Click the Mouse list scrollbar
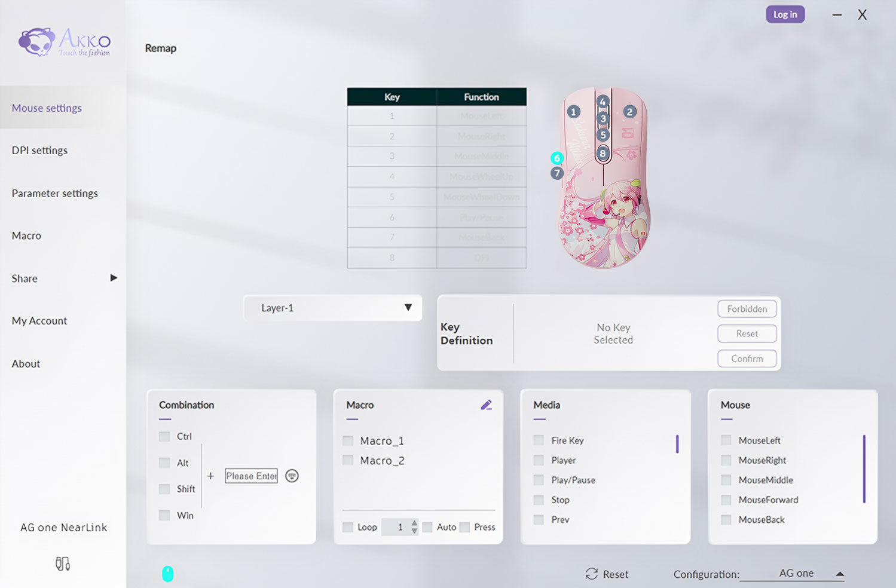 [864, 468]
